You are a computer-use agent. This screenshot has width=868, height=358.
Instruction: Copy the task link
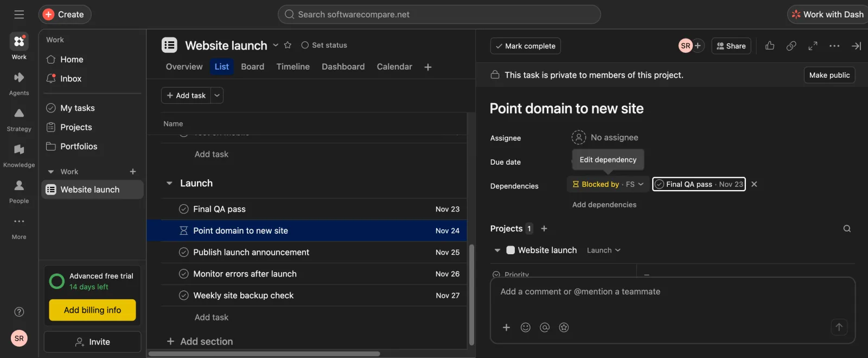tap(792, 46)
